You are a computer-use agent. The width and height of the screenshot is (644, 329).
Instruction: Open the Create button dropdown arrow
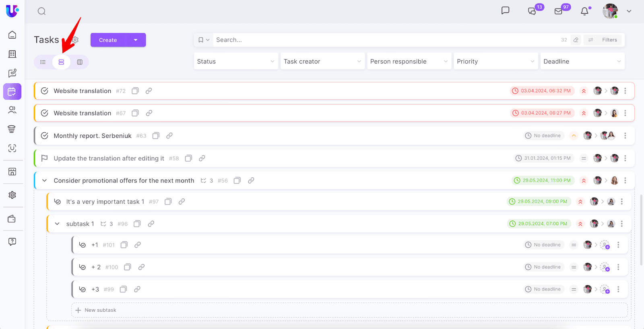(x=136, y=40)
